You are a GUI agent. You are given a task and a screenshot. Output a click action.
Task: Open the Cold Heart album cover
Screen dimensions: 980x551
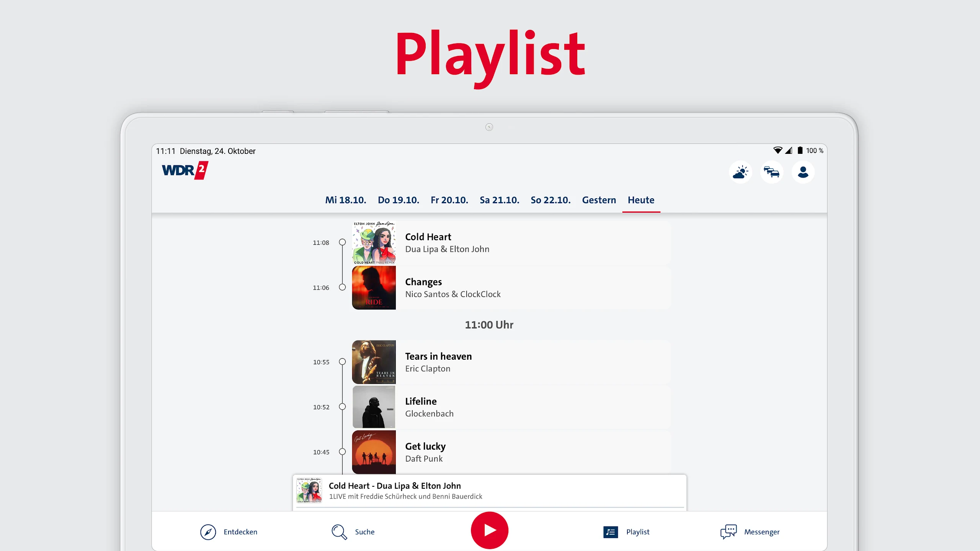pos(374,243)
